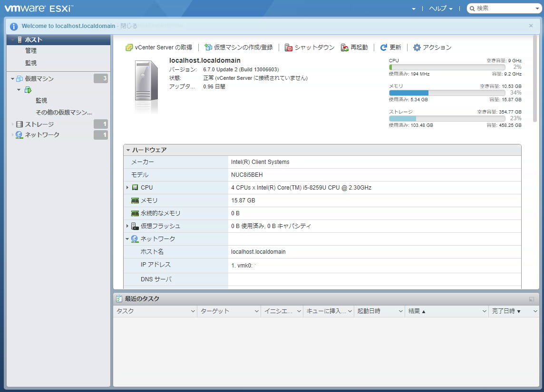Click the CPU chip icon in hardware table
The height and width of the screenshot is (392, 544).
click(x=135, y=188)
